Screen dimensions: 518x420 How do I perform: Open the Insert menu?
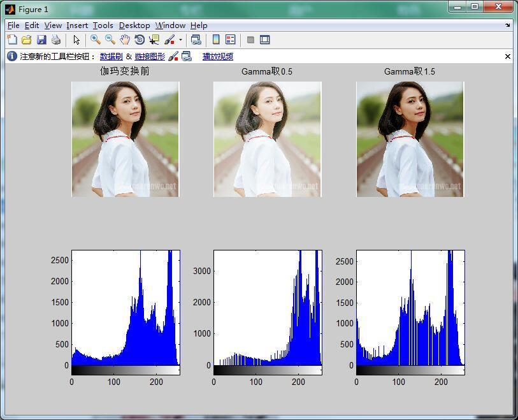coord(77,25)
